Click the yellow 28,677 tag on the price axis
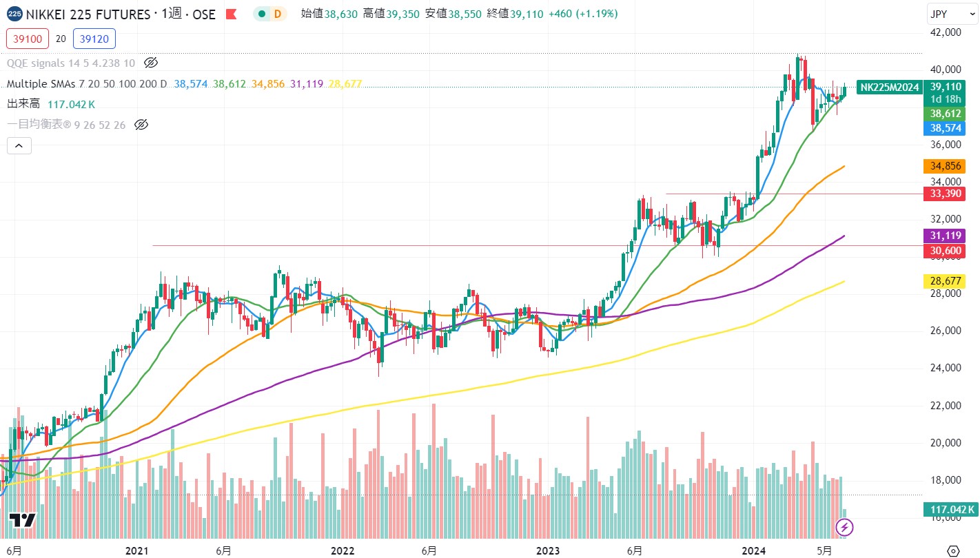 pyautogui.click(x=945, y=281)
